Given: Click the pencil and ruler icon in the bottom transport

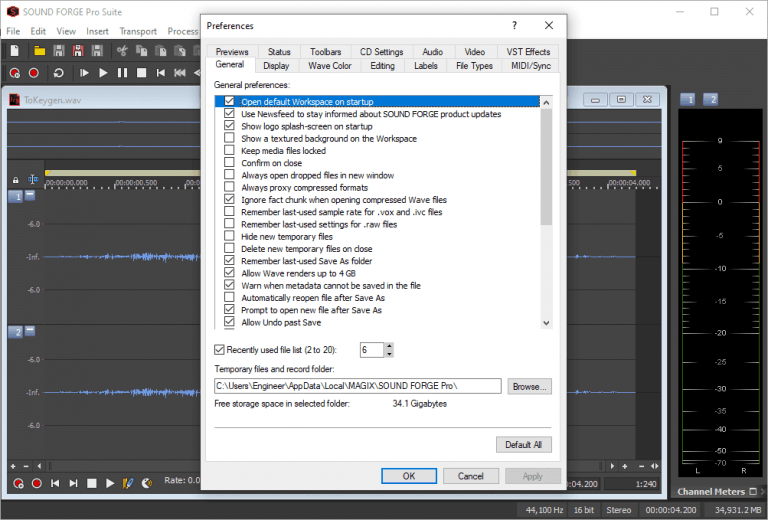Looking at the screenshot, I should [x=128, y=483].
